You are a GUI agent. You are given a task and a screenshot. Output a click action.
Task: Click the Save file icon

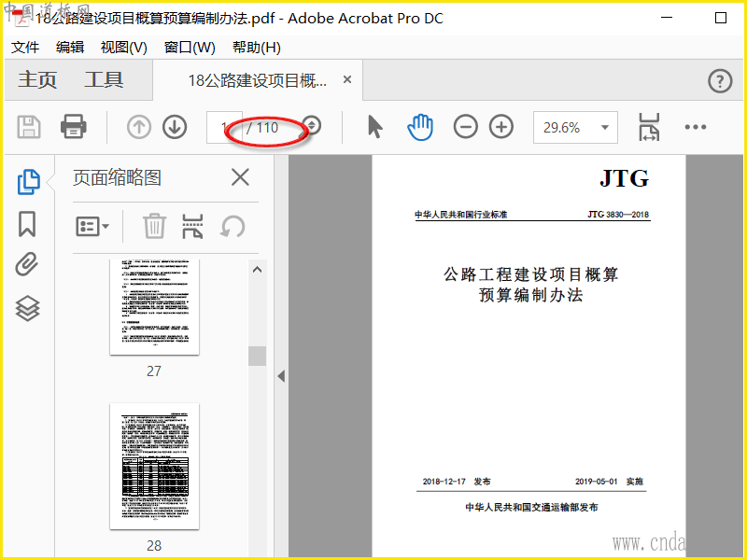click(29, 127)
